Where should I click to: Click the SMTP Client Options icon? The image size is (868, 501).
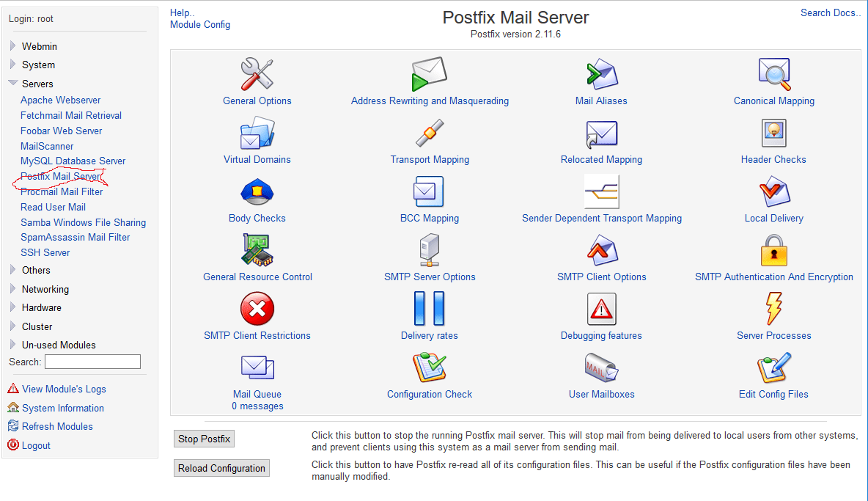coord(602,250)
